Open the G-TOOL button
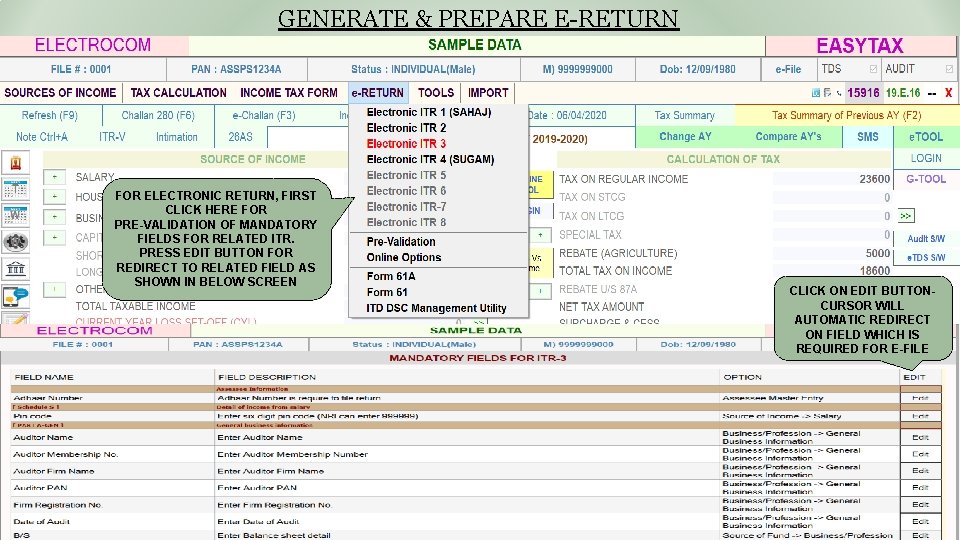960x540 pixels. coord(926,179)
